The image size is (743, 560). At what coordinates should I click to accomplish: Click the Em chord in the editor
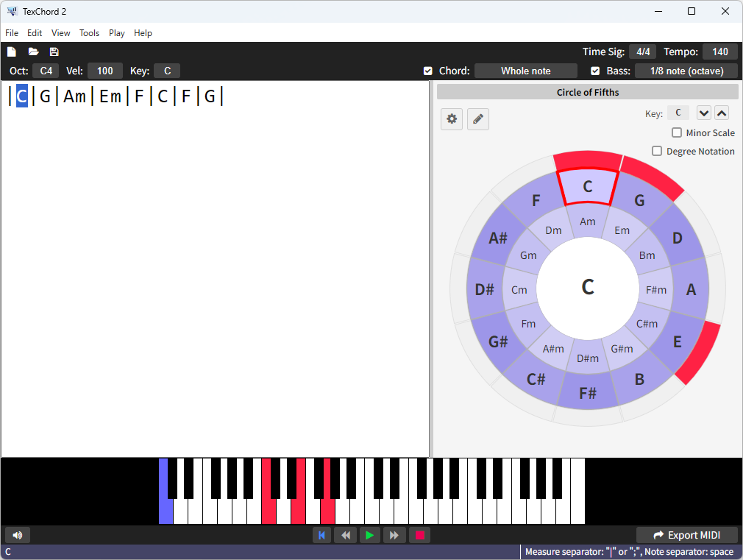point(110,96)
